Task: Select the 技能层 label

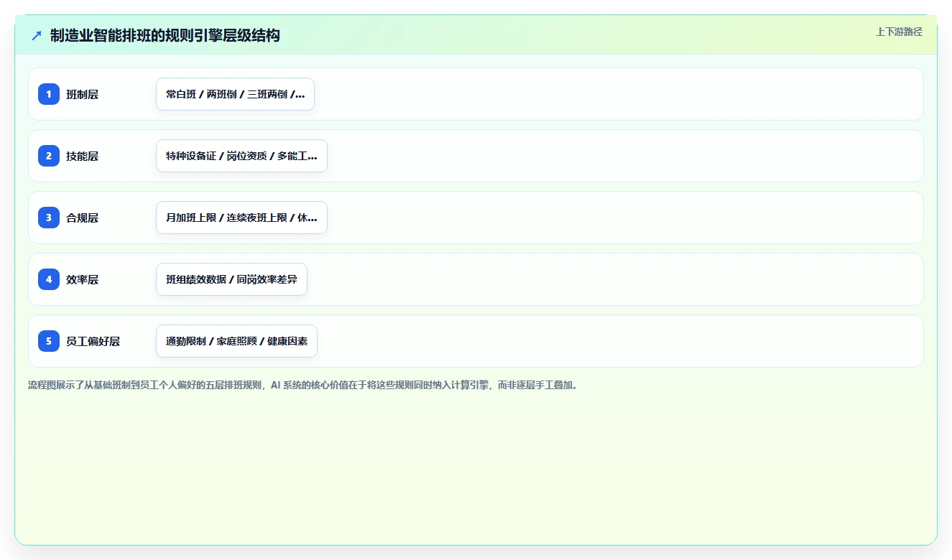Action: (x=82, y=156)
